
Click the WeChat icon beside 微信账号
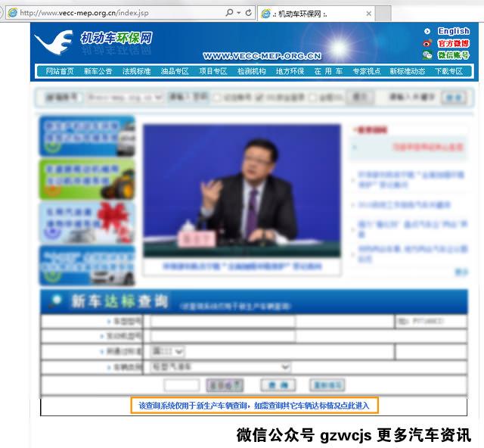pos(427,55)
